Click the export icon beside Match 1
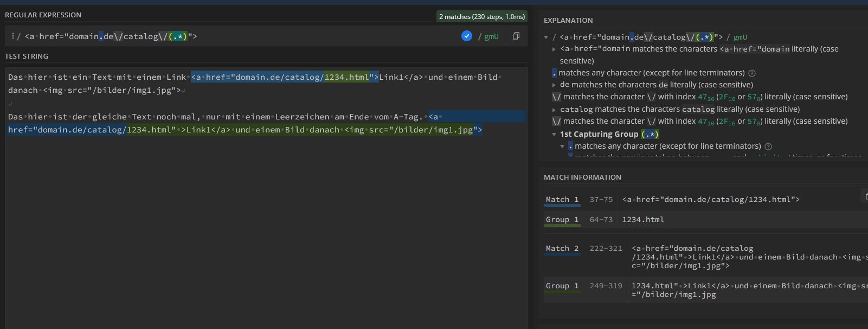868x329 pixels. tap(865, 196)
